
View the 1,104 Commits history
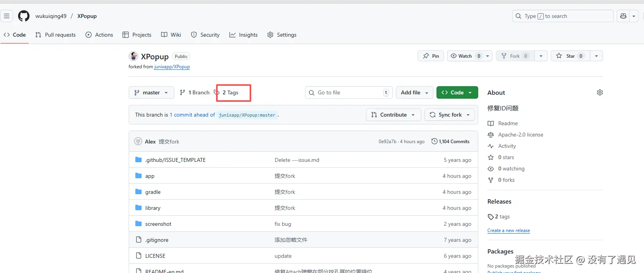tap(451, 142)
